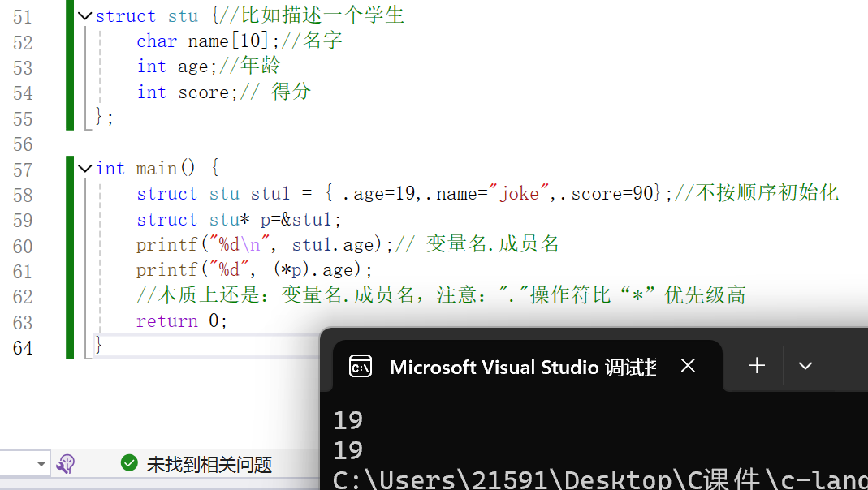Click the "joke" string literal
Screen dimensions: 868x490
[x=519, y=194]
